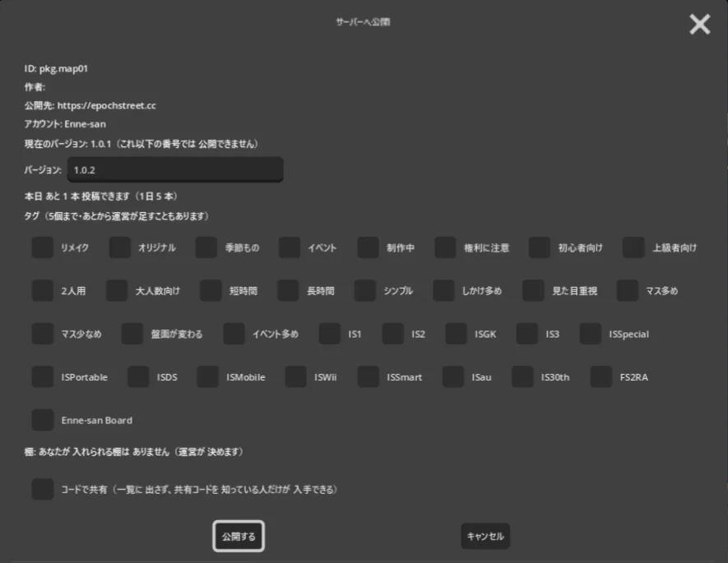728x563 pixels.
Task: Tick the ISDS tag checkbox
Action: [138, 377]
